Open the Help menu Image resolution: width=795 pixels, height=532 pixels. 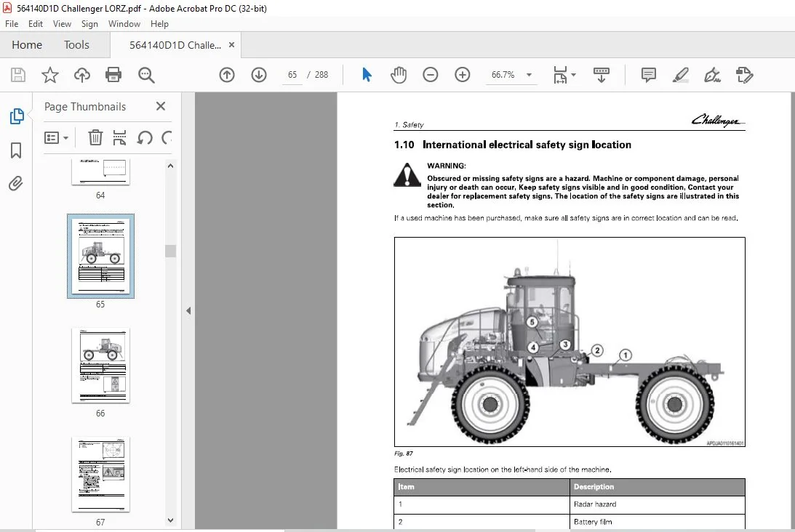159,24
